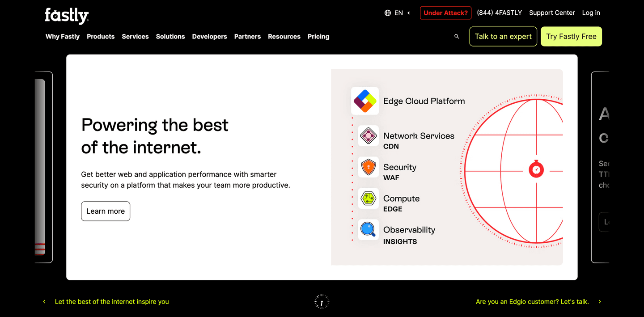Click the Observability label text
This screenshot has height=317, width=644.
click(x=409, y=230)
